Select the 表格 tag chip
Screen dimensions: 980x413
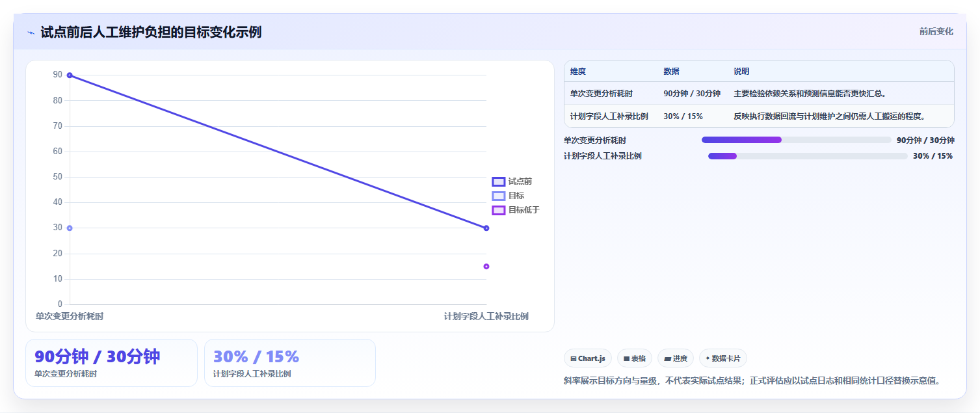(x=635, y=358)
